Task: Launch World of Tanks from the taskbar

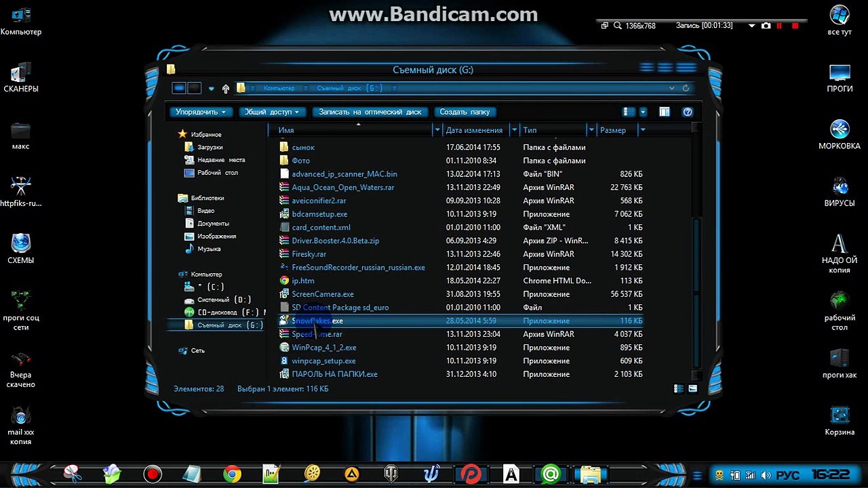Action: [392, 474]
